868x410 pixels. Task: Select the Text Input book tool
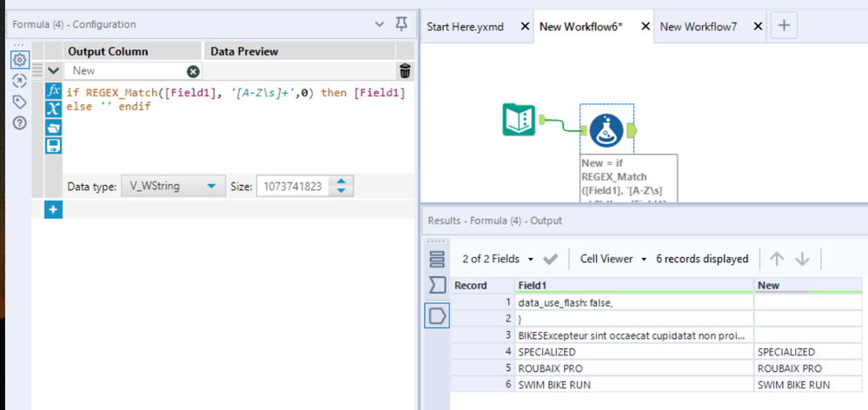pyautogui.click(x=519, y=120)
